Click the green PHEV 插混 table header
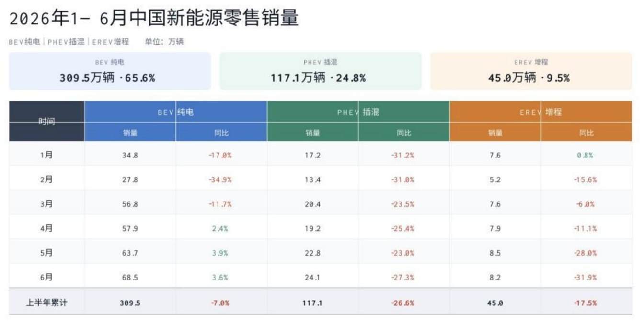This screenshot has width=644, height=325. click(358, 112)
